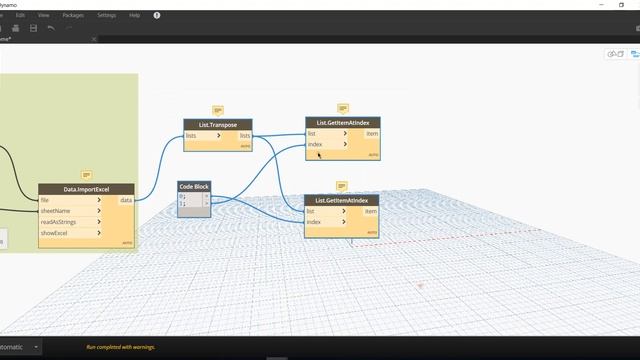Click lower List.GetItemAtIndex index port chevron
The height and width of the screenshot is (360, 640).
pos(344,222)
